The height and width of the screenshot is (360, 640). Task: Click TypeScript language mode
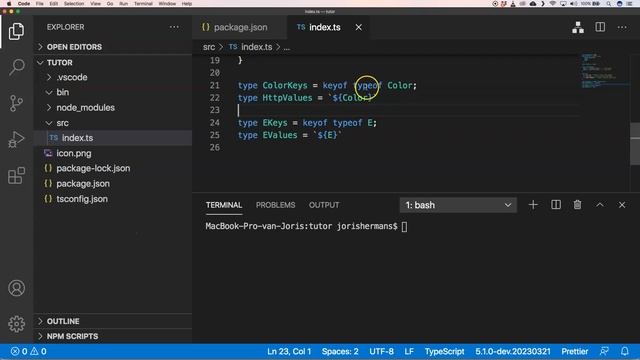click(x=444, y=351)
